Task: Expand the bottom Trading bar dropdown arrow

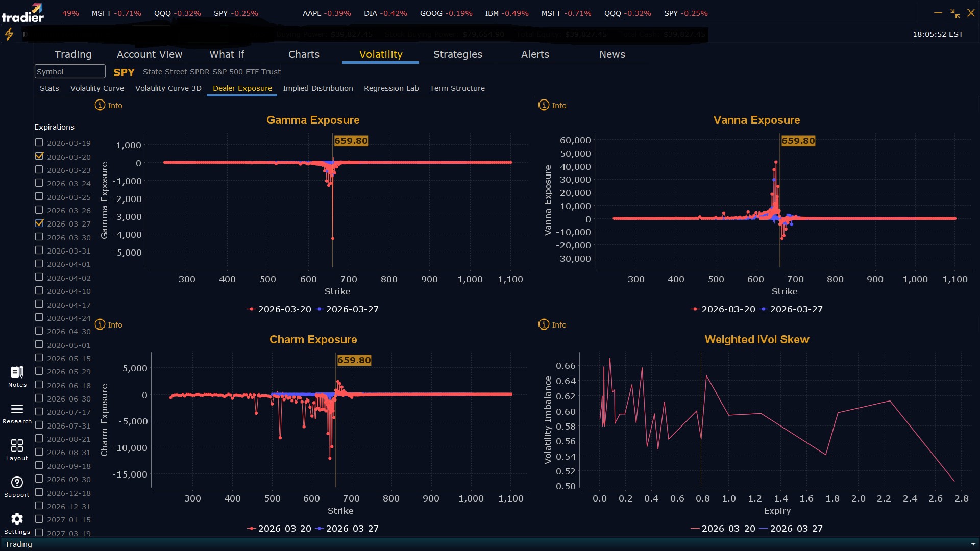Action: 973,544
